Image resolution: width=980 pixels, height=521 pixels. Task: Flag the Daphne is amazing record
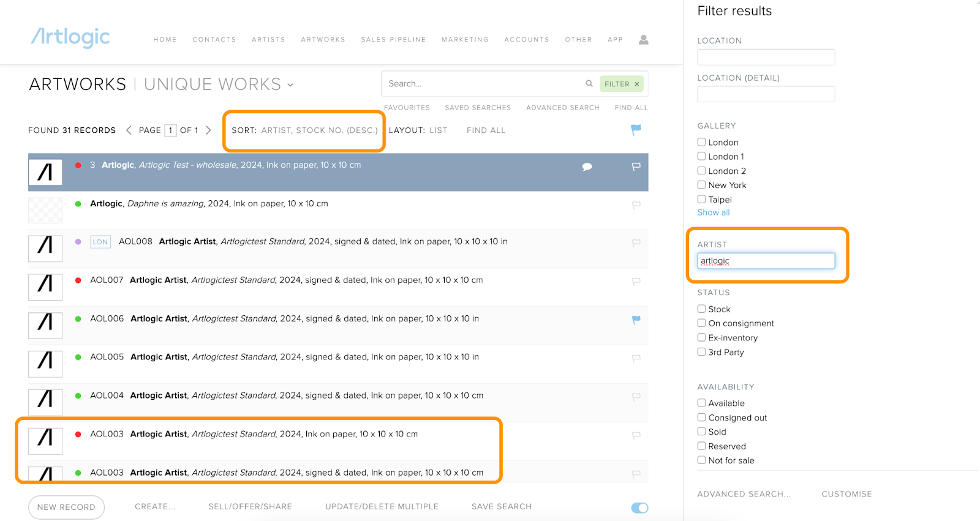click(x=636, y=204)
